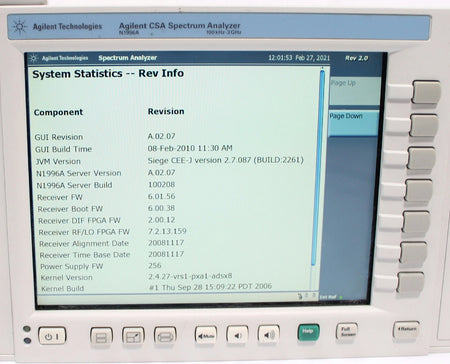Push the window zoom layout button
The width and height of the screenshot is (450, 364).
pos(133,336)
